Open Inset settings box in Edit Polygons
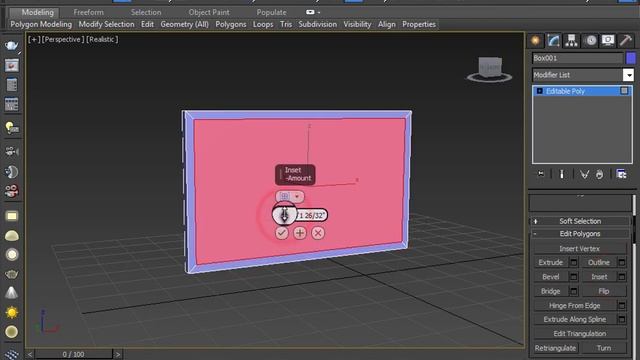640x360 pixels. tap(622, 277)
